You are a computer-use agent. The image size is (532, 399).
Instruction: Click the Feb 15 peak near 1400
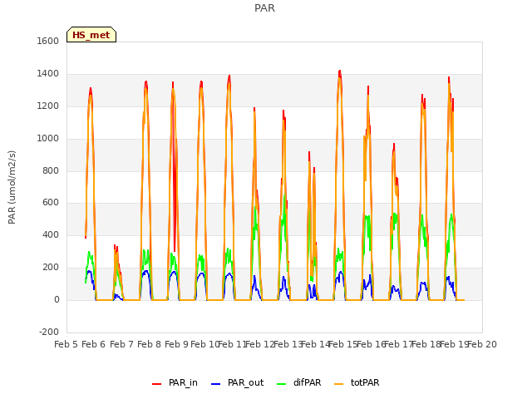(x=340, y=72)
